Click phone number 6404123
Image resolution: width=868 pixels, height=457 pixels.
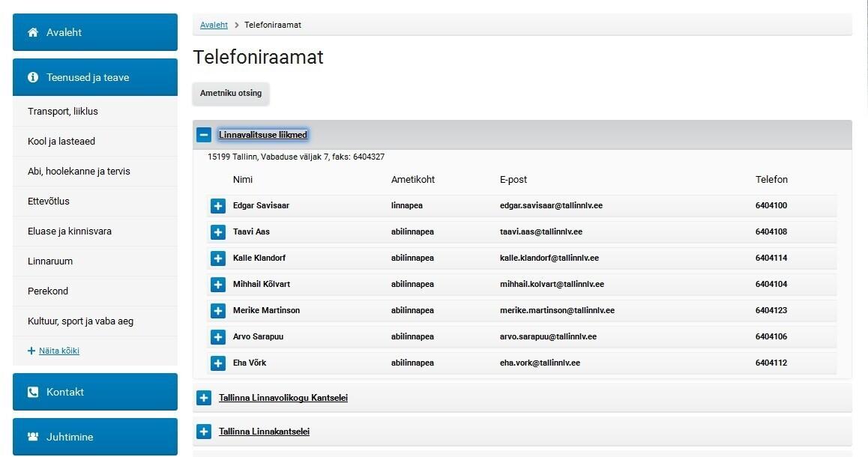pyautogui.click(x=771, y=310)
